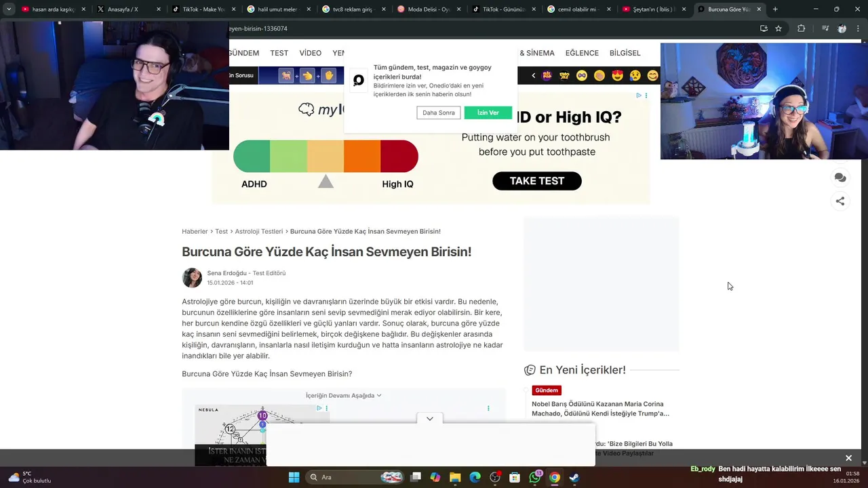
Task: Open Microsoft Edge from the taskbar
Action: [x=475, y=477]
